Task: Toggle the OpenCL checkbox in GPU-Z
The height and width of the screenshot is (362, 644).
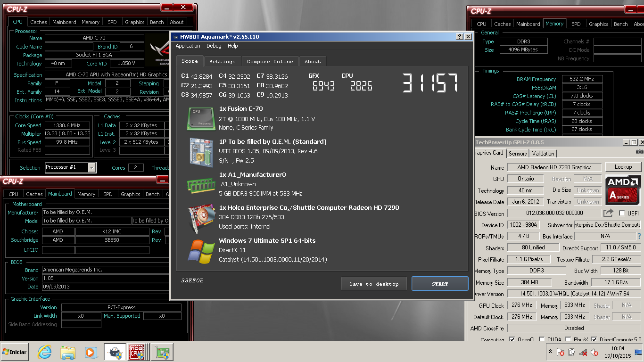Action: pyautogui.click(x=512, y=340)
